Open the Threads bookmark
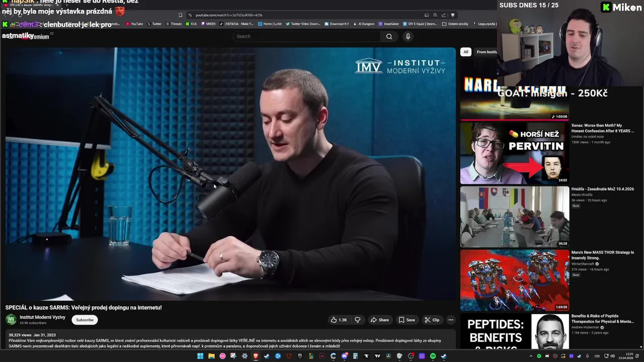Screen dimensions: 644x362 (x=174, y=24)
